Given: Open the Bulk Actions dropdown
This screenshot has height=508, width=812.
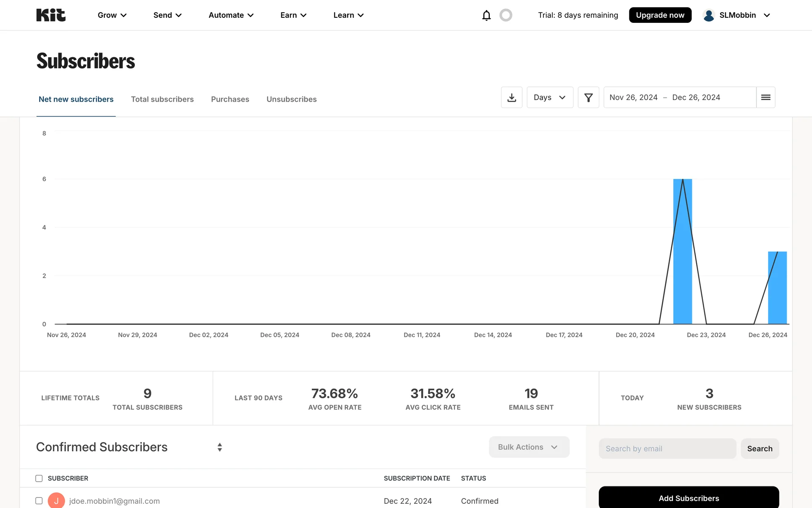Looking at the screenshot, I should click(x=529, y=447).
